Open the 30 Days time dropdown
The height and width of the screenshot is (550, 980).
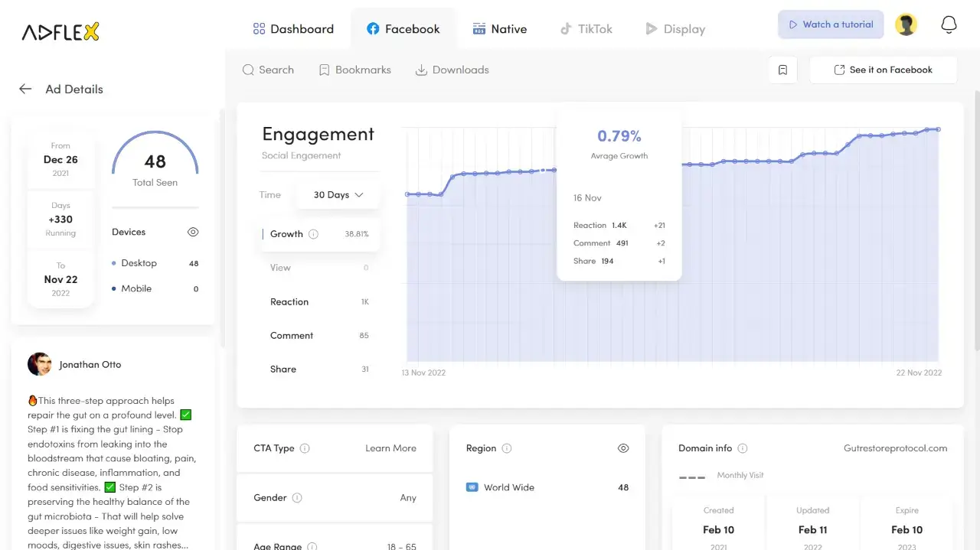point(338,195)
